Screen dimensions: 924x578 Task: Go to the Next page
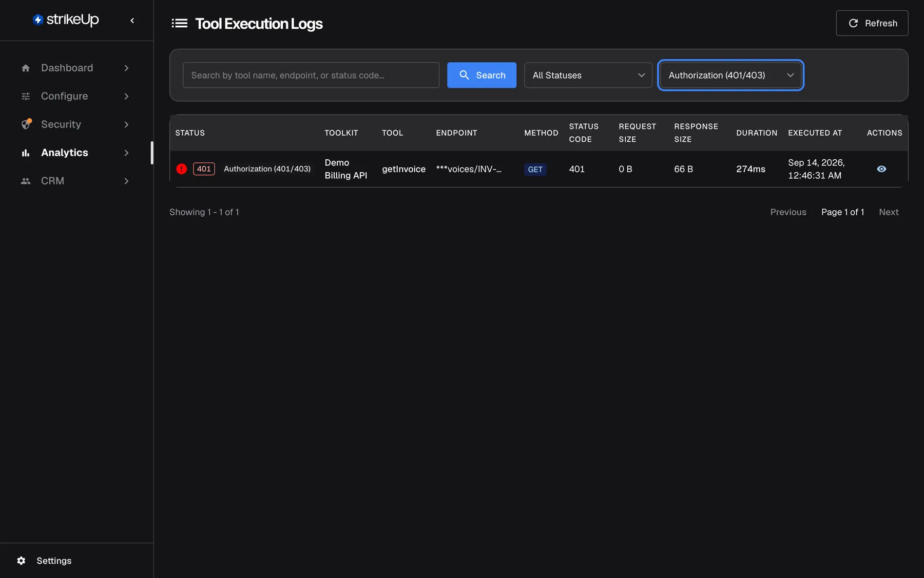[889, 212]
